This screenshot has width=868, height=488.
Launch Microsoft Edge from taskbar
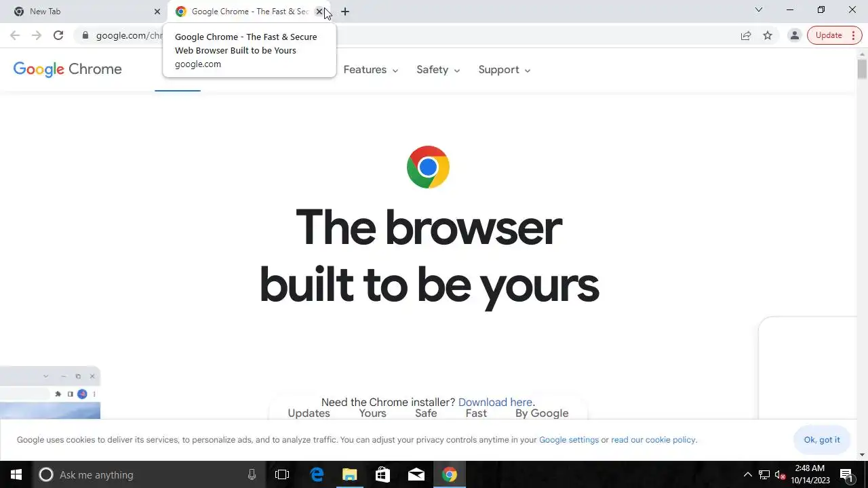(317, 474)
